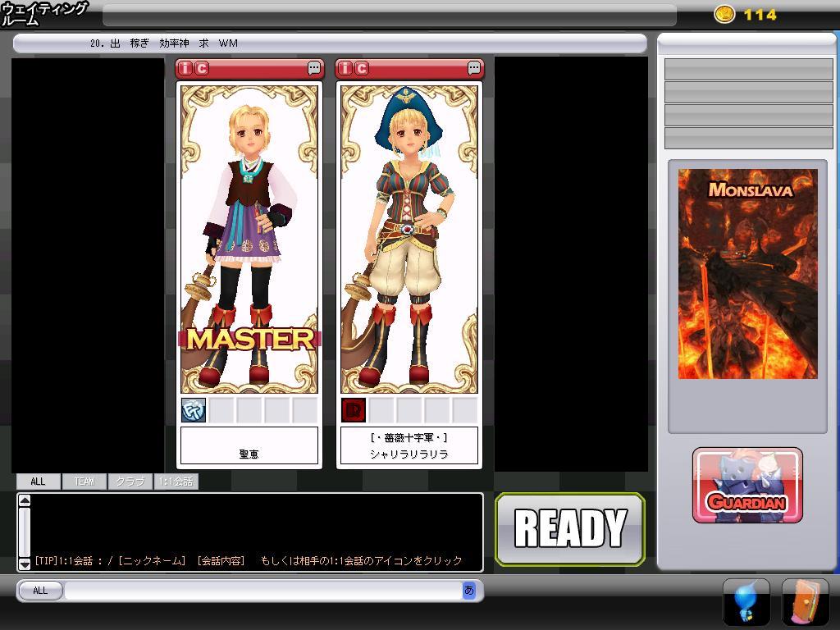Click the GUARDIAN mode button
840x630 pixels.
(x=747, y=486)
